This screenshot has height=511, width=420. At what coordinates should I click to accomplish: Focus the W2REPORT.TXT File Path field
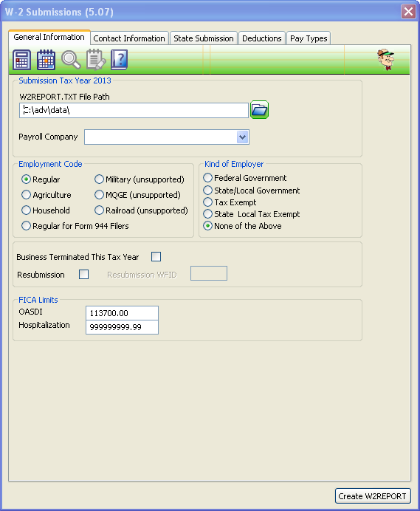134,111
